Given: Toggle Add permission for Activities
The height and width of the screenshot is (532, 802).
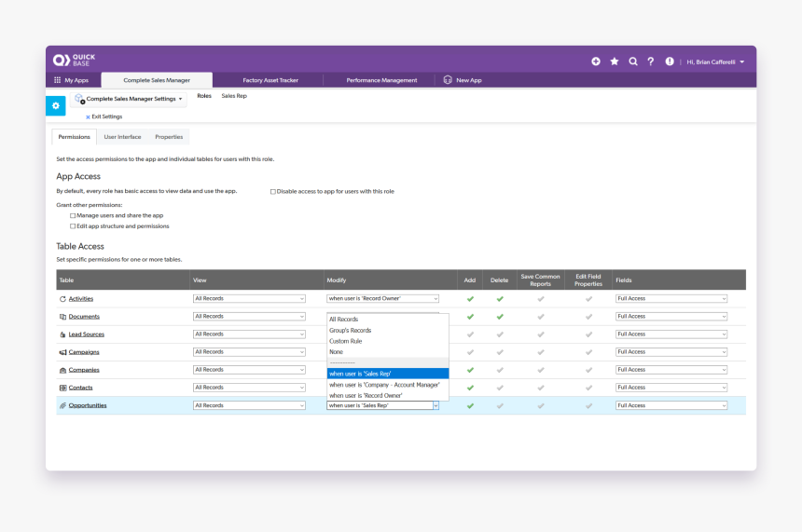Looking at the screenshot, I should (470, 299).
